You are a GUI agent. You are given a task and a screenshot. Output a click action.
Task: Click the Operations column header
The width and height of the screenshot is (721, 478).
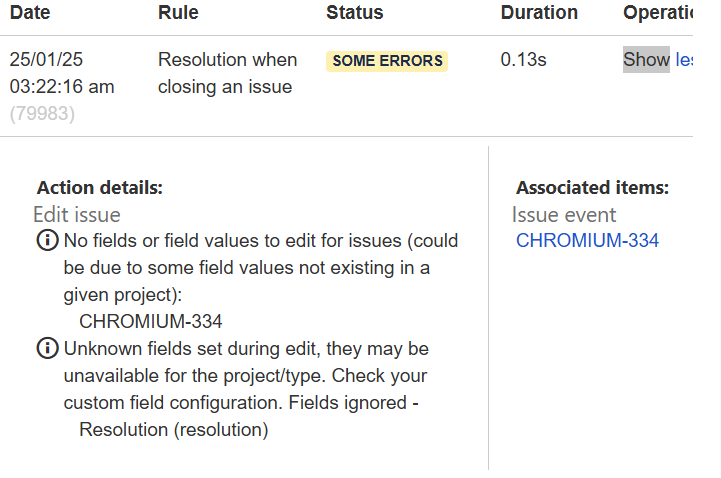[658, 13]
